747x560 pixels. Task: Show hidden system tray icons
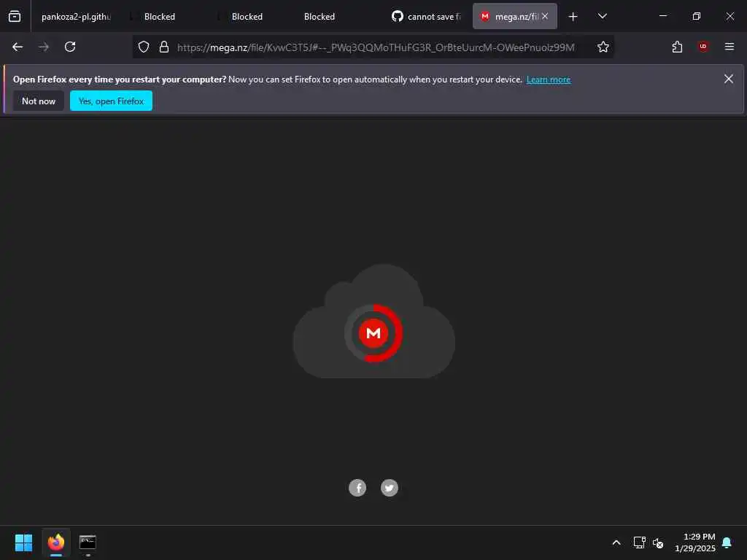click(616, 542)
